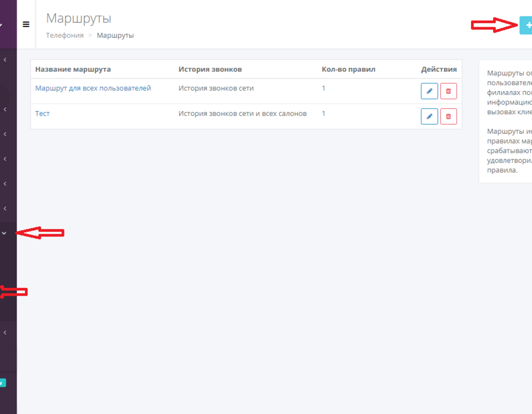
Task: Click the large 'Маршруты' page title
Action: 79,19
